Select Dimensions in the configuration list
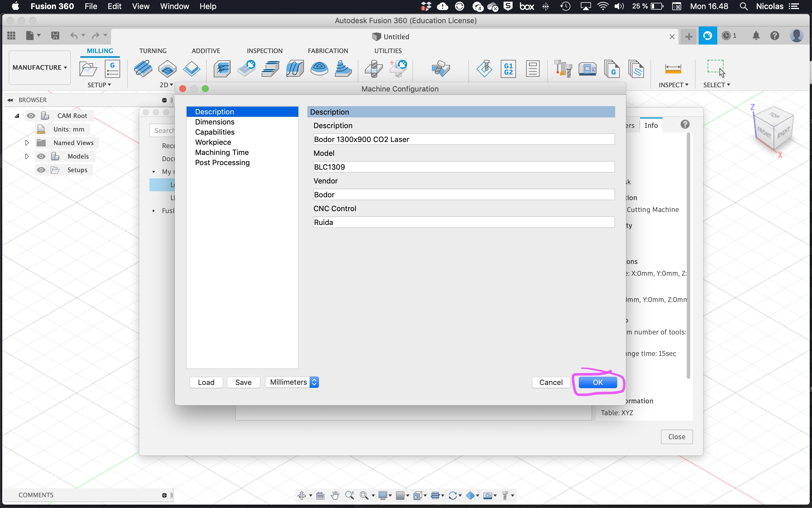 242,122
